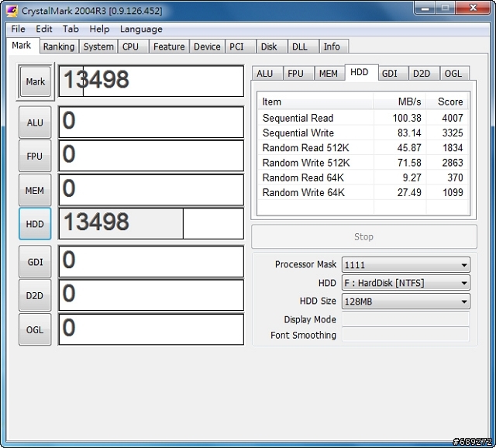Start the OGL benchmark button
The height and width of the screenshot is (448, 496).
(x=35, y=329)
